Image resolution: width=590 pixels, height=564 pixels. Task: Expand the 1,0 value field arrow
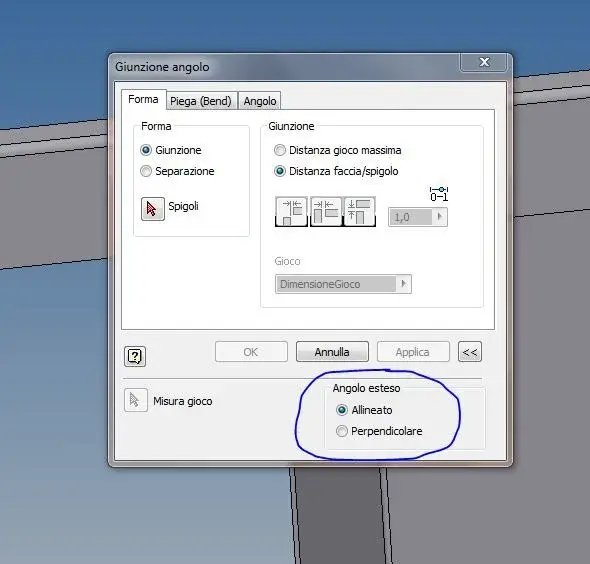[x=439, y=217]
